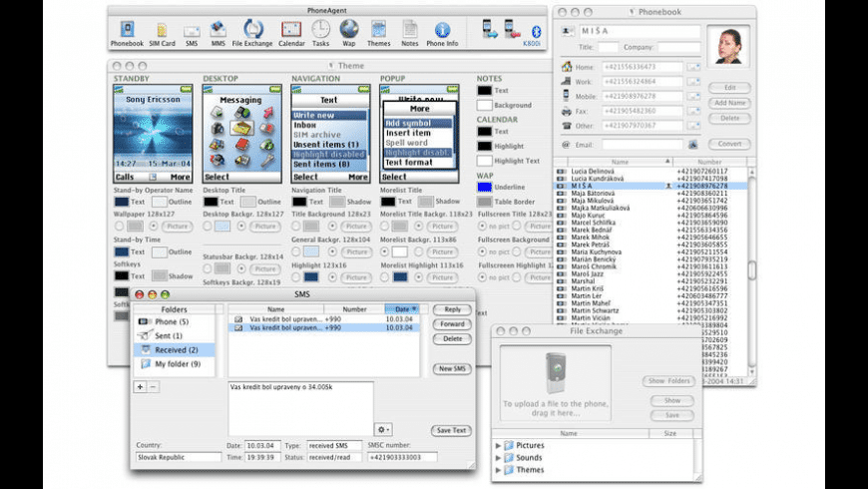Expand the Sounds folder tree item

[499, 457]
